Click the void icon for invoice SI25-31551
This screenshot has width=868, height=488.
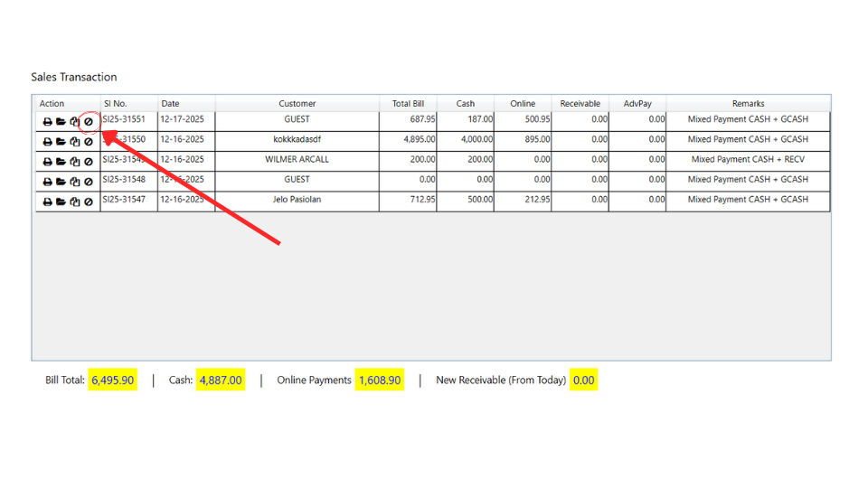click(89, 122)
